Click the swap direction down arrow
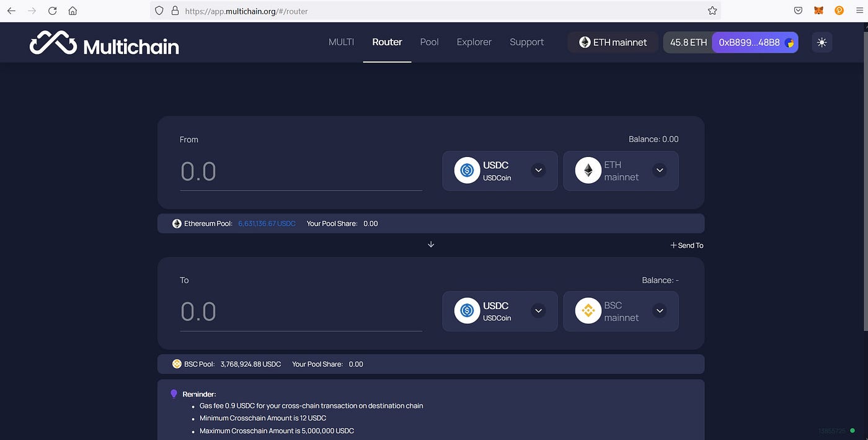 coord(431,245)
